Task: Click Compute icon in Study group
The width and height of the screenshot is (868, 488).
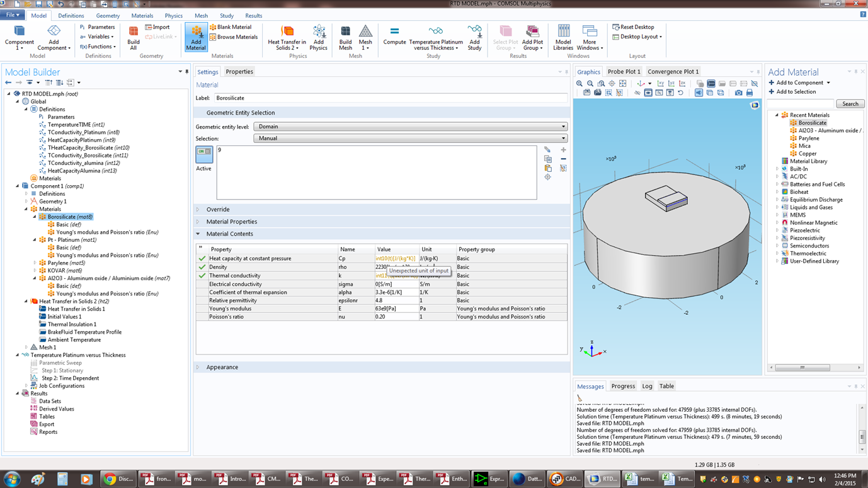Action: 394,35
